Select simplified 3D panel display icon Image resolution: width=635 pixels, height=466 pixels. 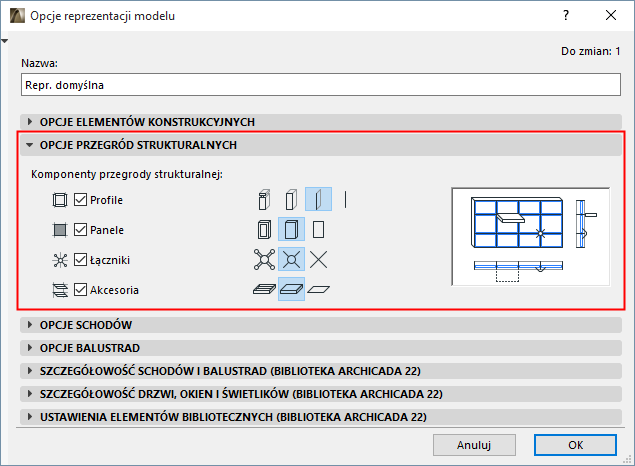coord(292,229)
